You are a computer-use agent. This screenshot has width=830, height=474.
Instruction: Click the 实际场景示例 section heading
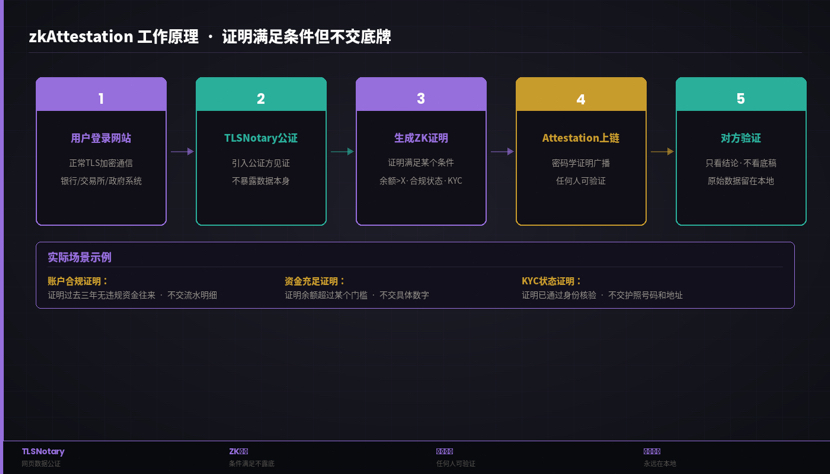pos(79,257)
